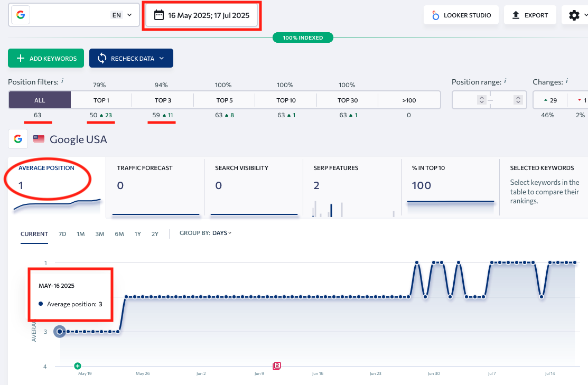Filter keywords by TOP 1

[x=101, y=100]
